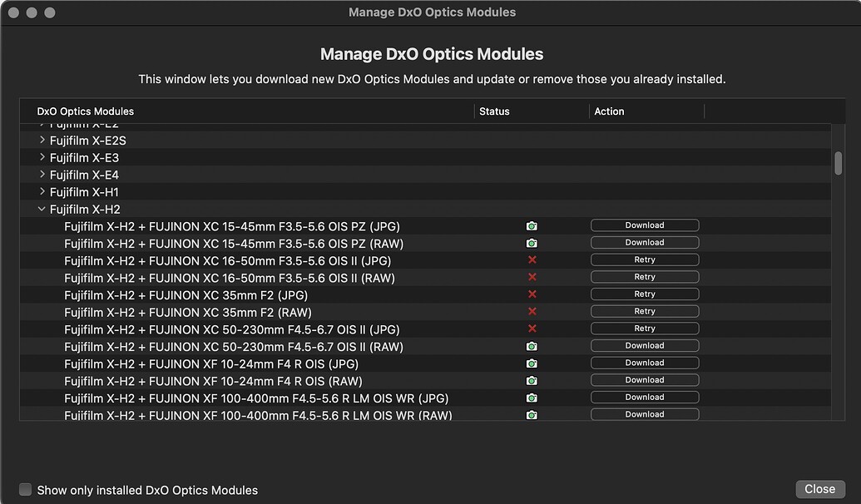Select Fujifilm X-H2 row label
This screenshot has width=861, height=504.
click(85, 210)
